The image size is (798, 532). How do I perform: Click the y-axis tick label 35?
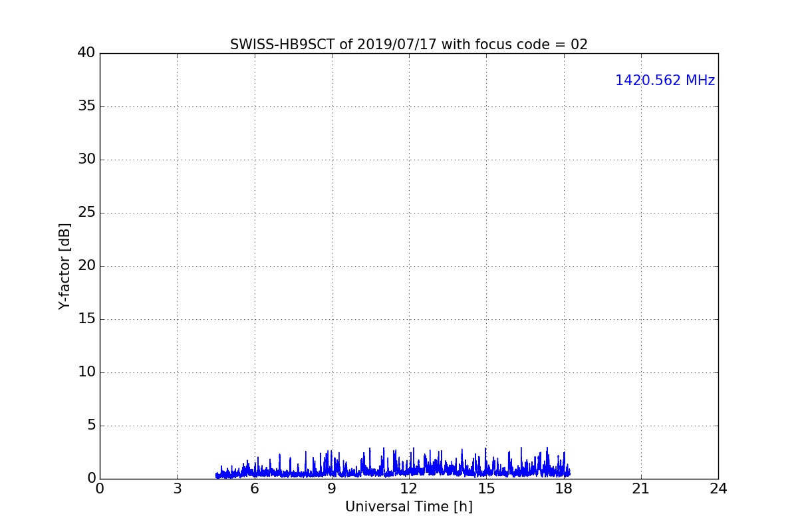pos(86,106)
